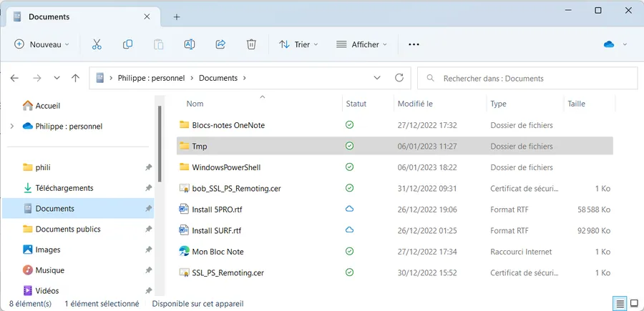Open the Afficher view menu
This screenshot has width=644, height=311.
pyautogui.click(x=361, y=44)
